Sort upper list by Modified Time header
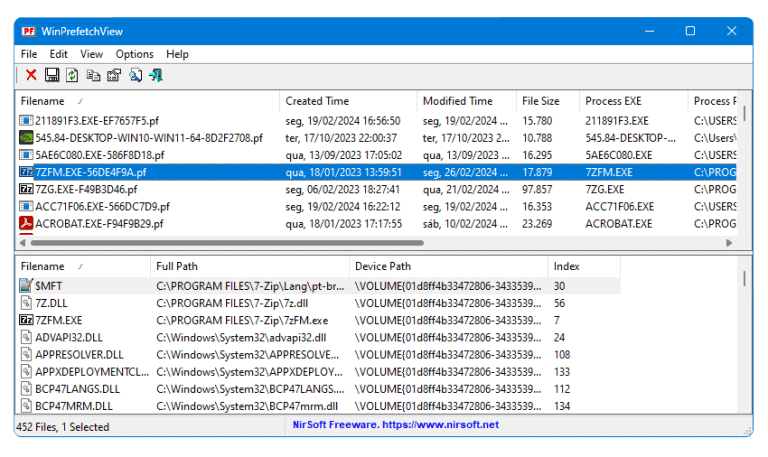768x457 pixels. [x=457, y=101]
